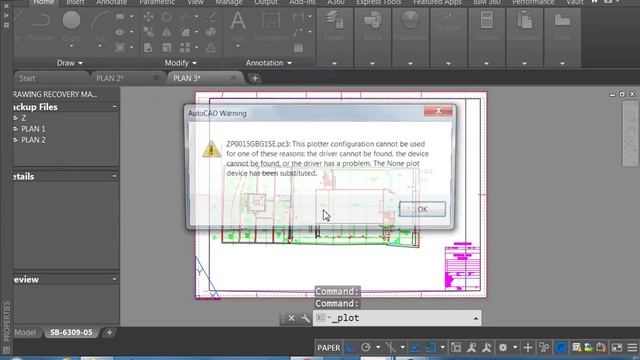Click the workspace switching gear icon
640x360 pixels.
(x=503, y=347)
